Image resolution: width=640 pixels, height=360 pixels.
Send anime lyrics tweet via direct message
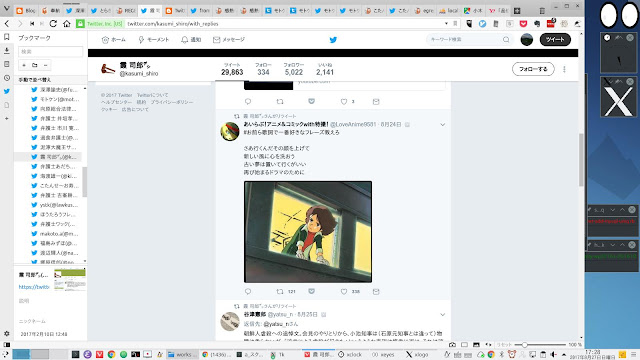point(376,291)
